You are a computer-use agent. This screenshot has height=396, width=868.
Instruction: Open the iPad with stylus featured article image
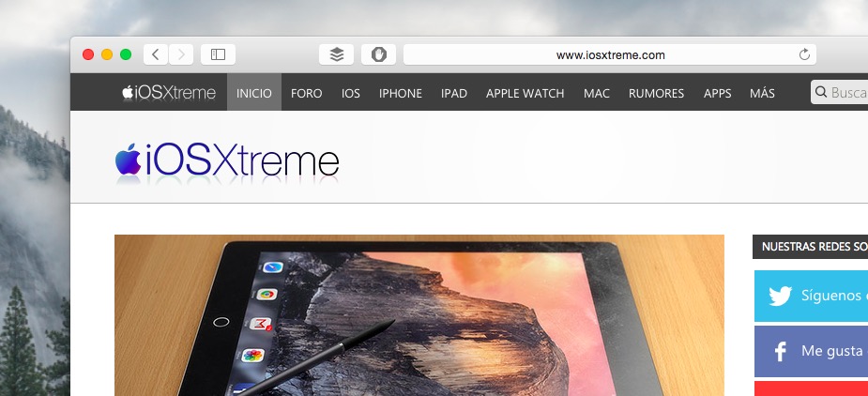pos(419,315)
